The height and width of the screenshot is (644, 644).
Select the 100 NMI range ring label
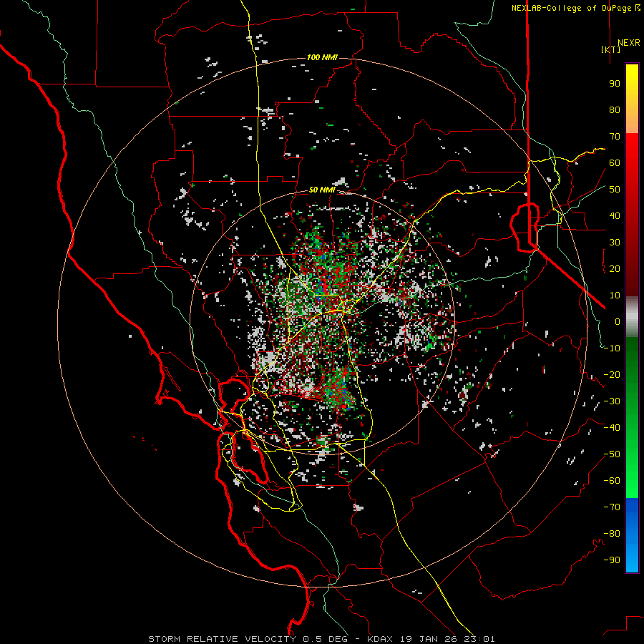point(322,57)
